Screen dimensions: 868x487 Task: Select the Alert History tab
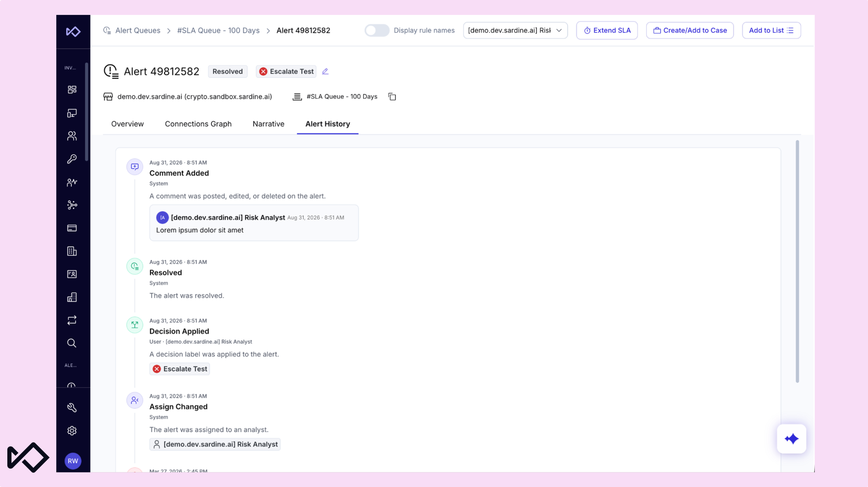point(328,124)
